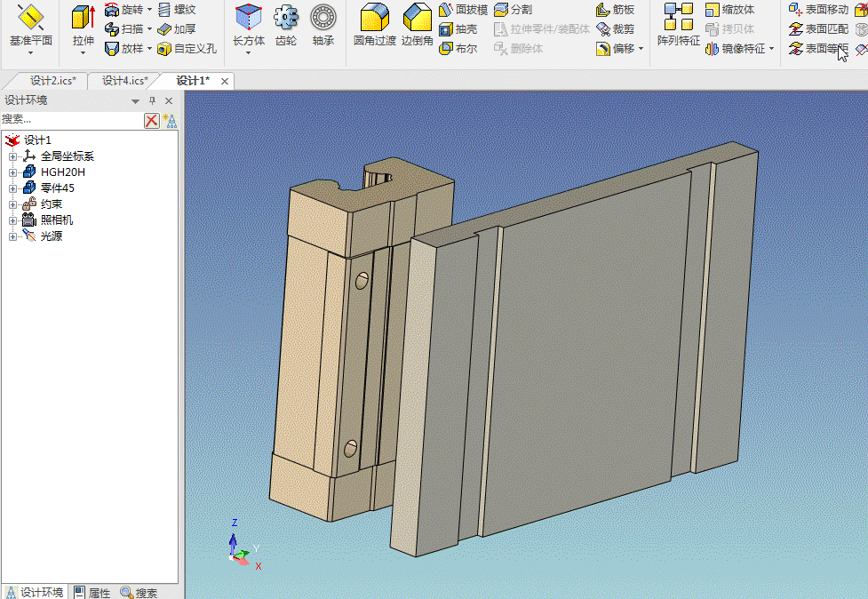Click the 删除体 delete body tool

pos(518,49)
